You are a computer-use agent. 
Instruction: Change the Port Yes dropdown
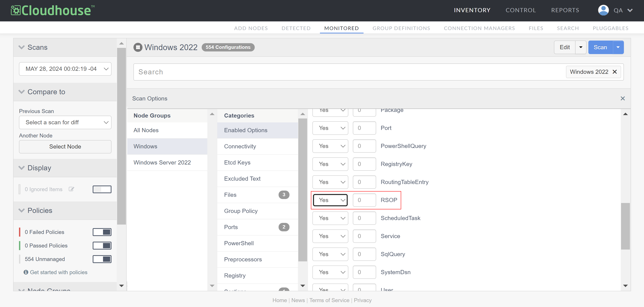330,128
